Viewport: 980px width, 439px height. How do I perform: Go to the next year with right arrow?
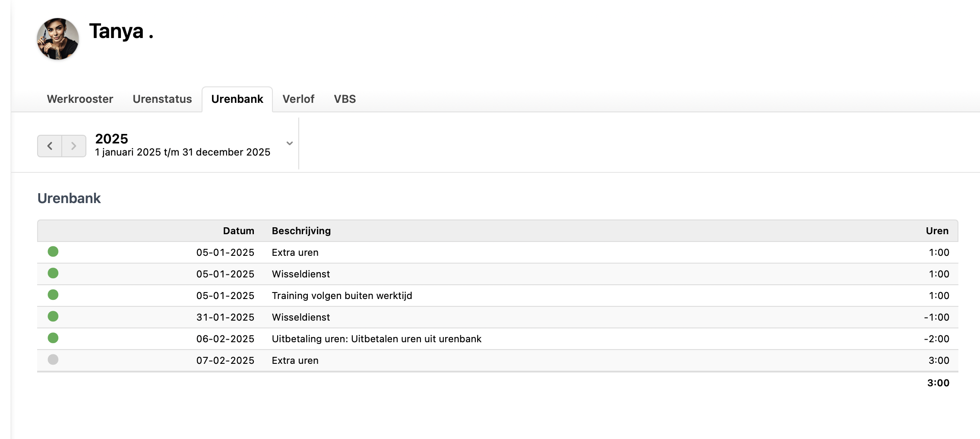point(74,146)
